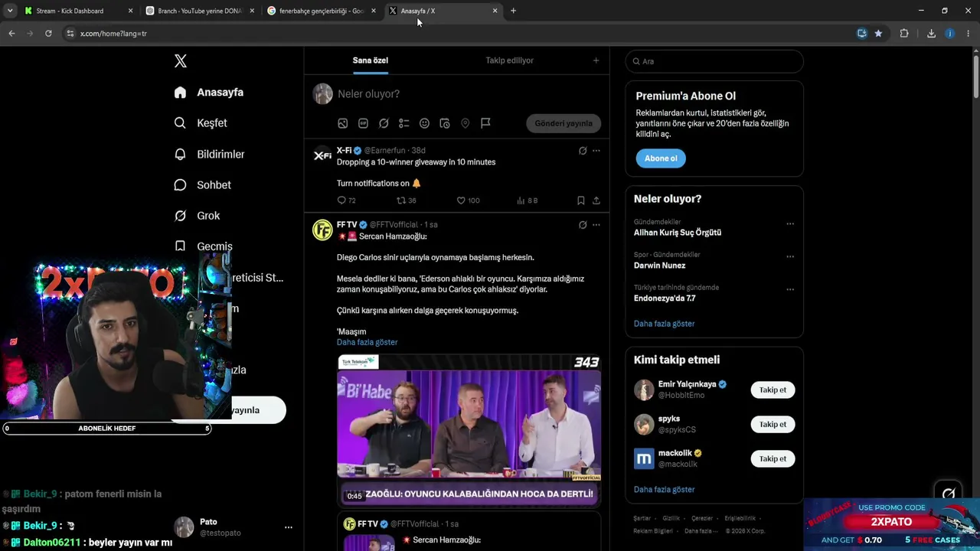
Task: Switch to the Sana özel tab
Action: click(371, 60)
